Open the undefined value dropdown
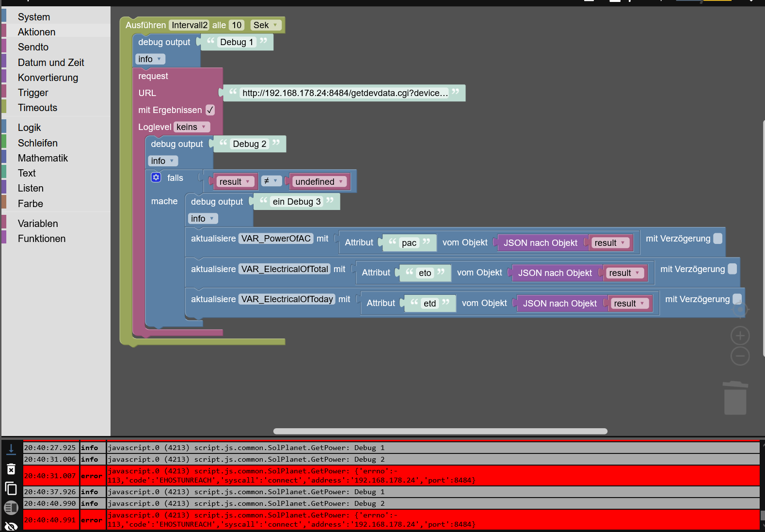 click(319, 182)
